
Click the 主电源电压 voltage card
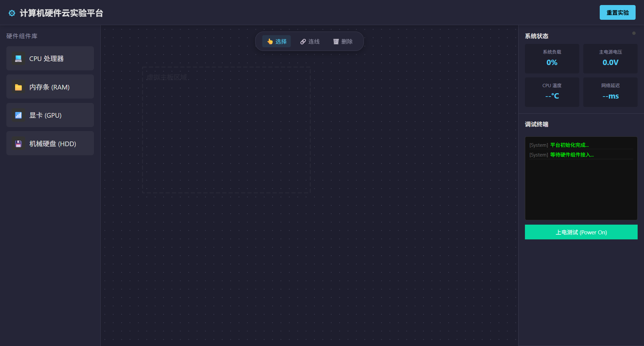point(610,58)
